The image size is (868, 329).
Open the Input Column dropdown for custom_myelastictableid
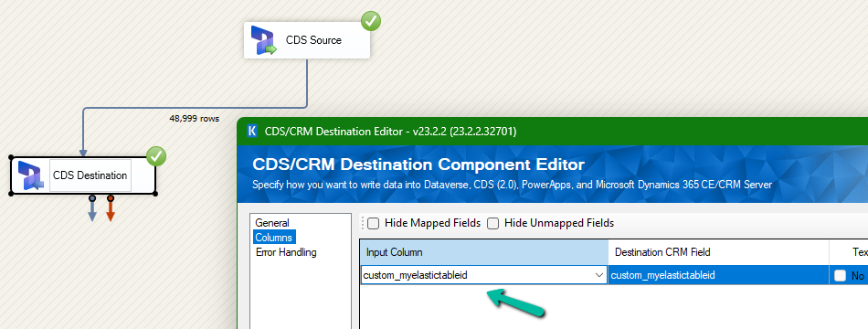click(599, 275)
